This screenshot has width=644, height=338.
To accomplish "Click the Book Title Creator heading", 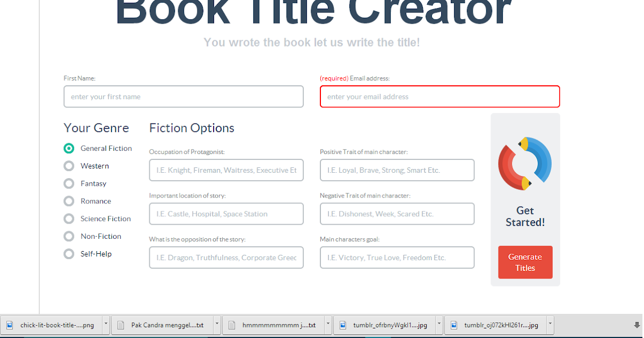I will (x=313, y=12).
